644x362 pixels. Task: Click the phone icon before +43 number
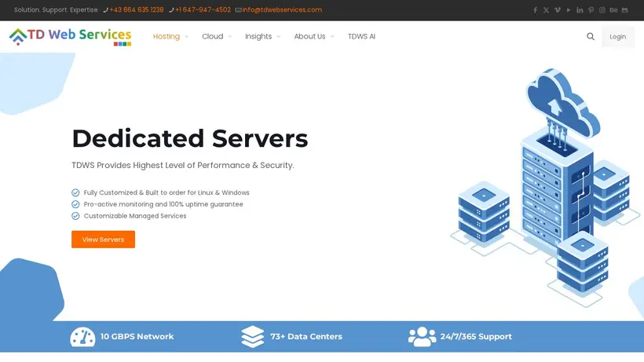105,10
